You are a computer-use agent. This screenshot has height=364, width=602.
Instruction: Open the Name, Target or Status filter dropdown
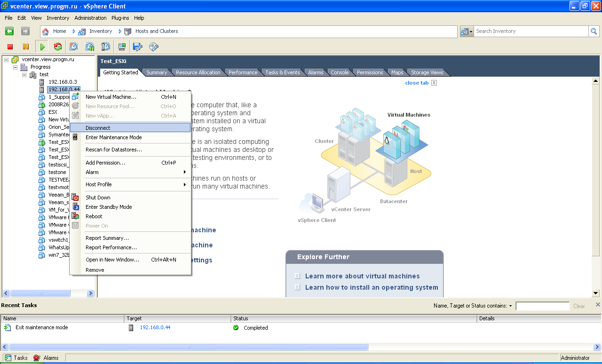(x=511, y=306)
